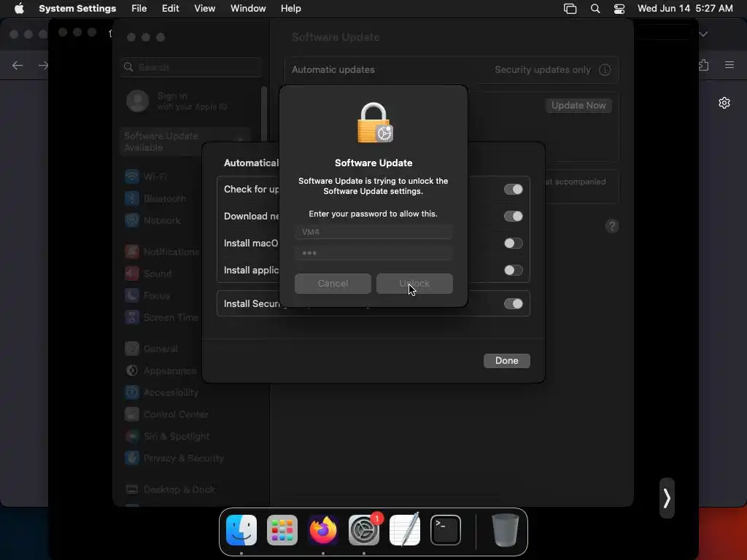Click the menu bar date and time
The width and height of the screenshot is (747, 560).
(x=684, y=8)
